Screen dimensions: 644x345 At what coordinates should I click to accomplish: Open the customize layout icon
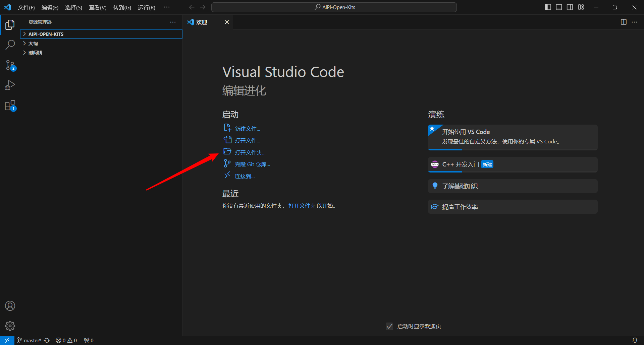(581, 7)
